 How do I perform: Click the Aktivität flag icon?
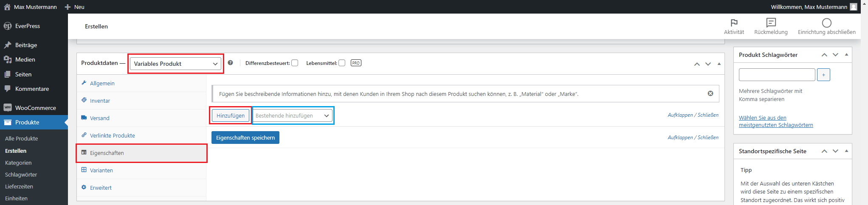(734, 23)
